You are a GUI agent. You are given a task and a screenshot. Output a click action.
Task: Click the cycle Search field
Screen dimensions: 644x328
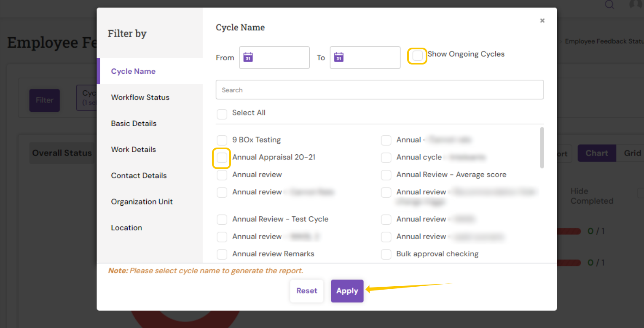[380, 90]
